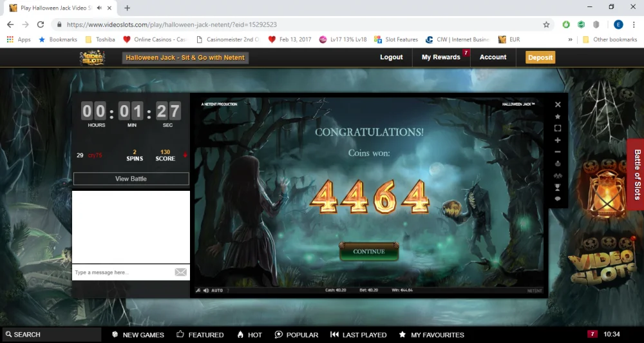644x343 pixels.
Task: Mute game sound with speaker icon
Action: tap(206, 290)
